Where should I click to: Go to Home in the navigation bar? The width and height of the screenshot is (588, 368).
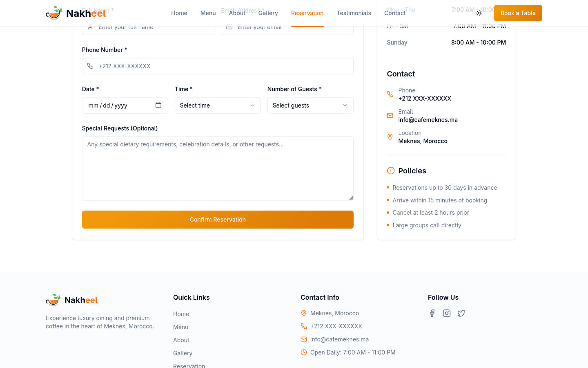179,13
